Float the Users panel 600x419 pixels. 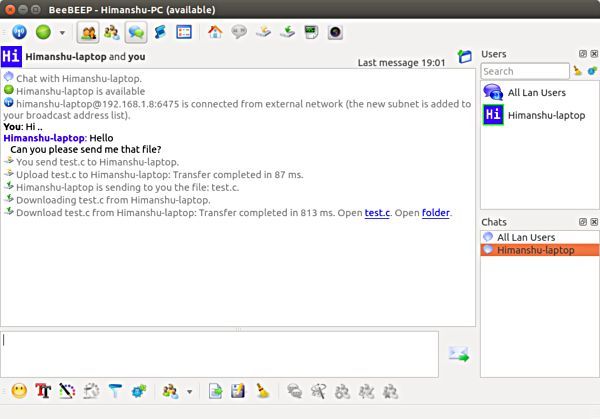point(582,54)
